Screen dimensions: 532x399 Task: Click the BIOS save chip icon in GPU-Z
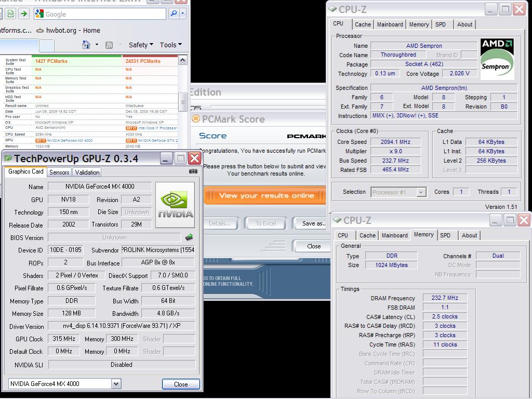[x=189, y=237]
